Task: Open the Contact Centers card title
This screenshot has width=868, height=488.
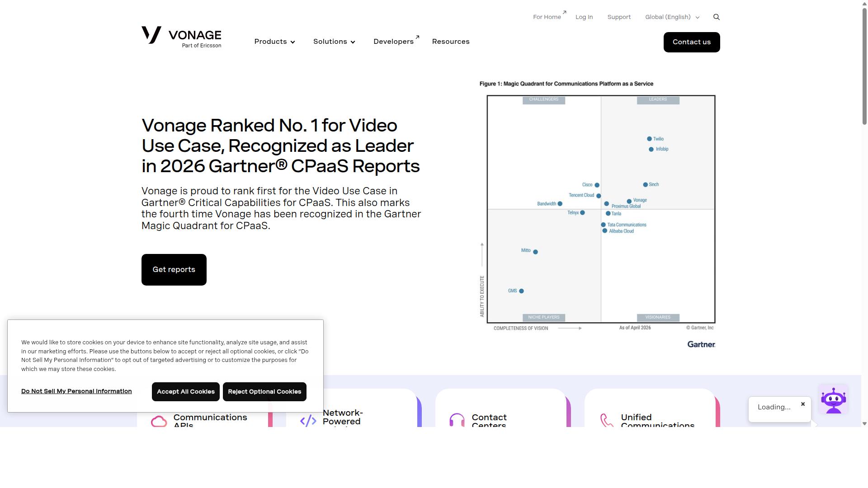Action: (x=489, y=421)
